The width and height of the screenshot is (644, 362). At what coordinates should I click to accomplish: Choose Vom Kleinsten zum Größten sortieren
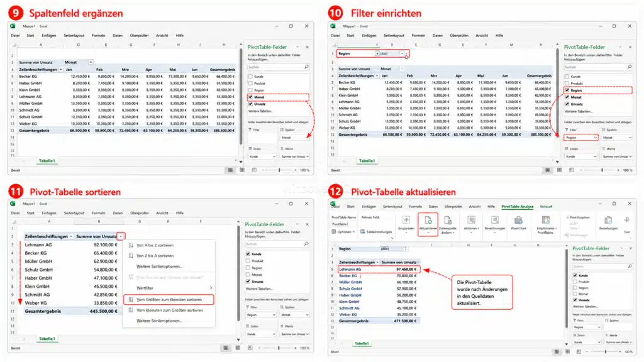coord(169,310)
